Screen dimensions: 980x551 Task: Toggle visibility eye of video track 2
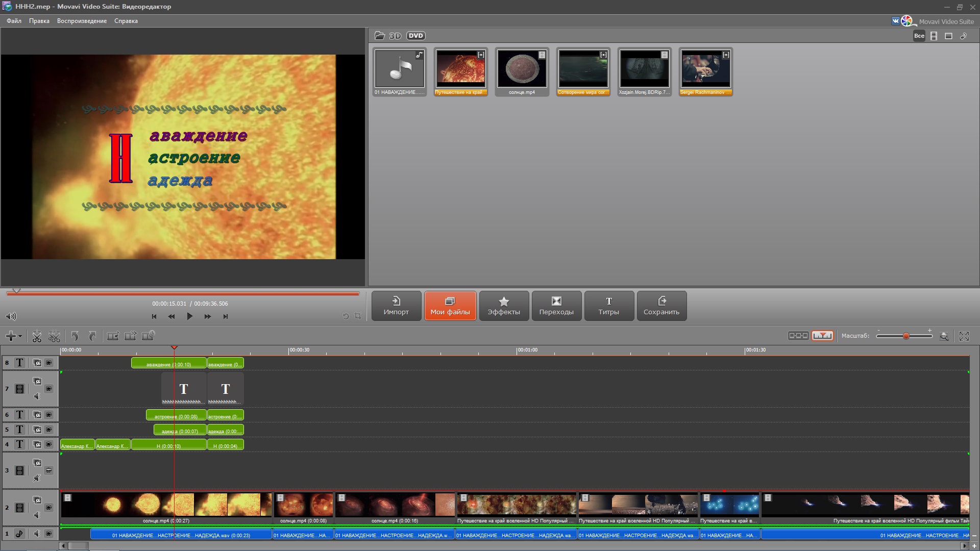click(x=49, y=508)
